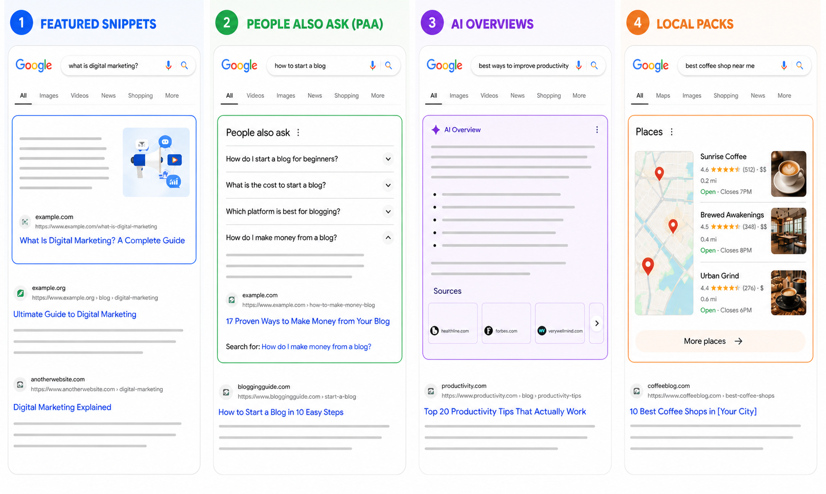Select Images tab in Featured Snippets panel

[x=48, y=95]
